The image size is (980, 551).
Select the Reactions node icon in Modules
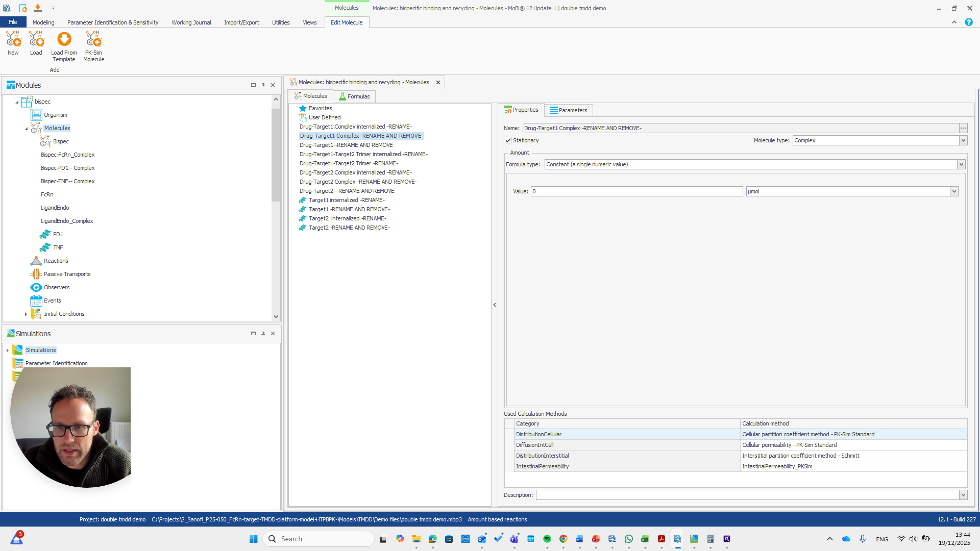(x=36, y=261)
